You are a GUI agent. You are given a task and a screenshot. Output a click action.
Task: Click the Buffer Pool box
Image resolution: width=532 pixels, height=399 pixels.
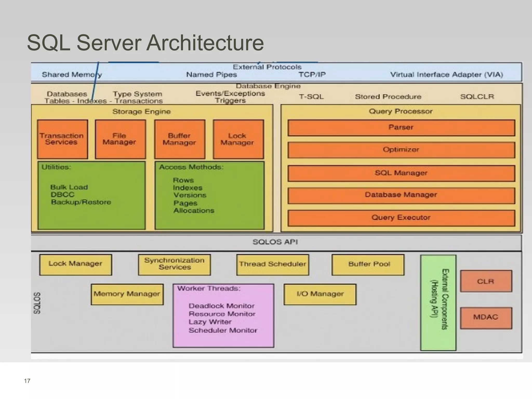click(368, 264)
